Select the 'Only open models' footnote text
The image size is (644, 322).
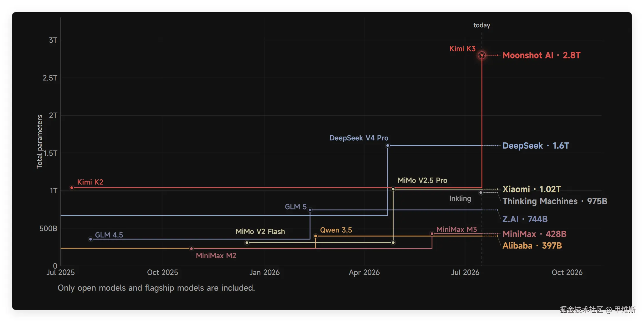coord(156,288)
